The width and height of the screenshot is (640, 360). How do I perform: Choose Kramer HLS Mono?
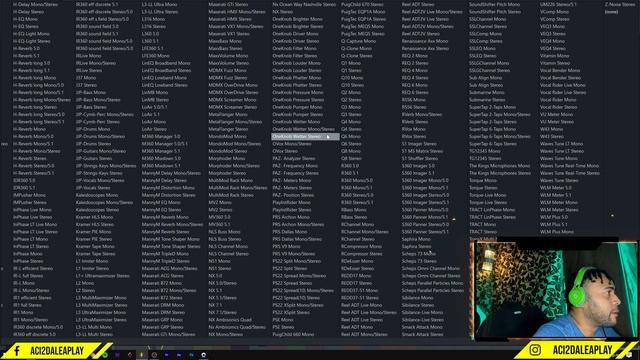click(94, 217)
